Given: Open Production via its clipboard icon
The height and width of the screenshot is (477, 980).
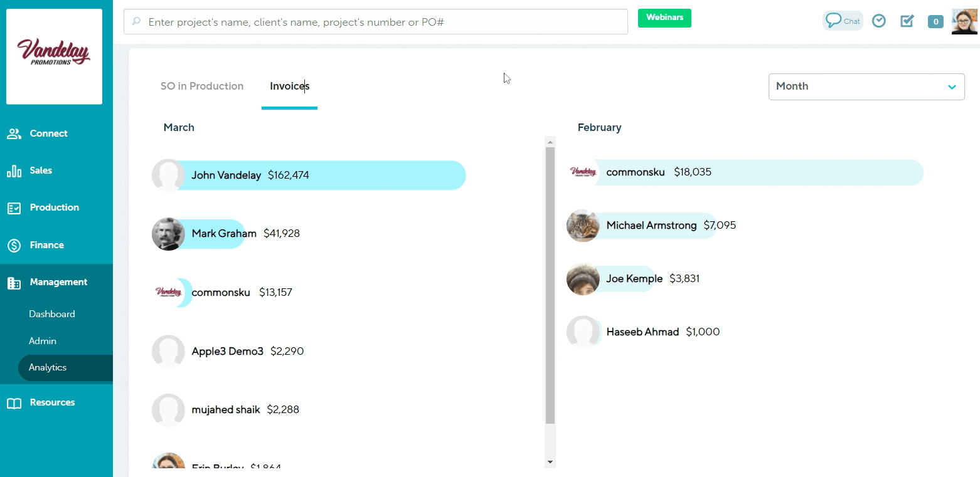Looking at the screenshot, I should click(x=14, y=207).
